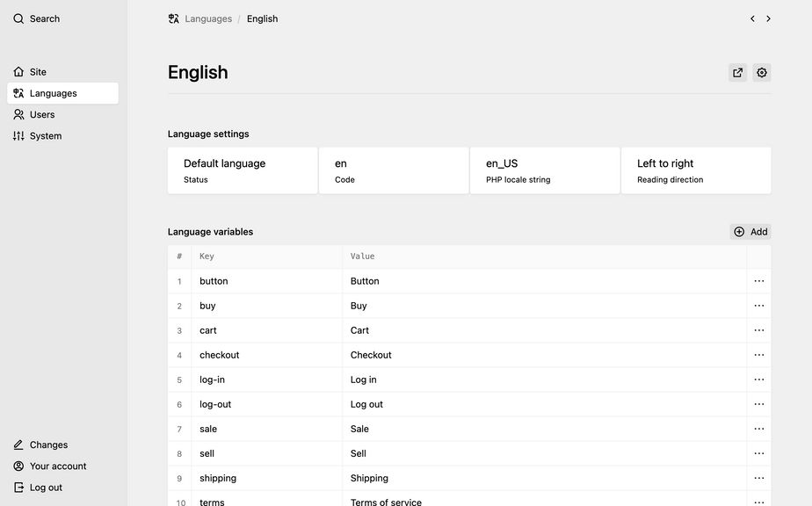Click Log out in the sidebar
The image size is (812, 506).
point(46,488)
